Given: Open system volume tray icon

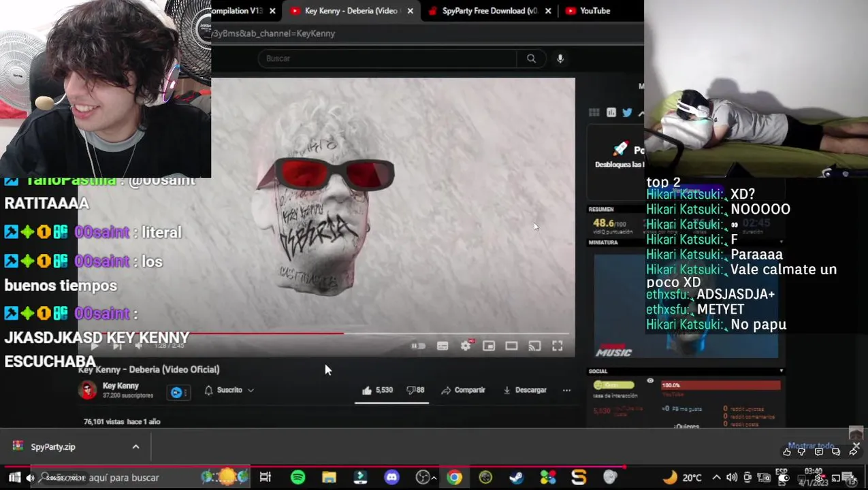Looking at the screenshot, I should [732, 478].
